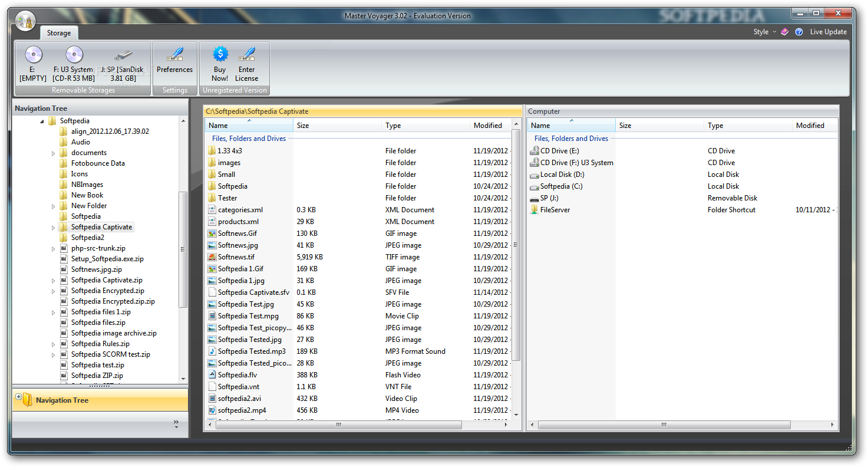868x467 pixels.
Task: Click Live Update in the title area
Action: (828, 32)
